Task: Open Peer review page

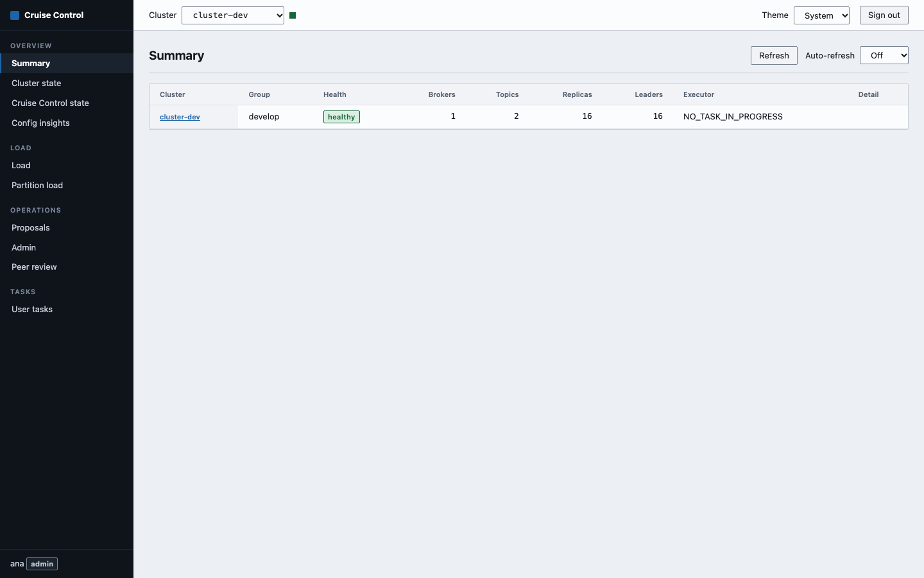Action: click(x=67, y=267)
